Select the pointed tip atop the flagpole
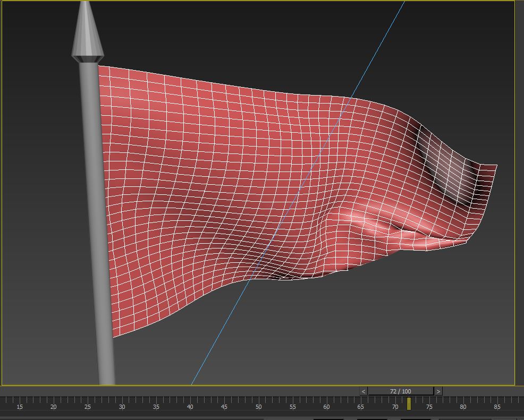This screenshot has width=524, height=420. point(87,32)
